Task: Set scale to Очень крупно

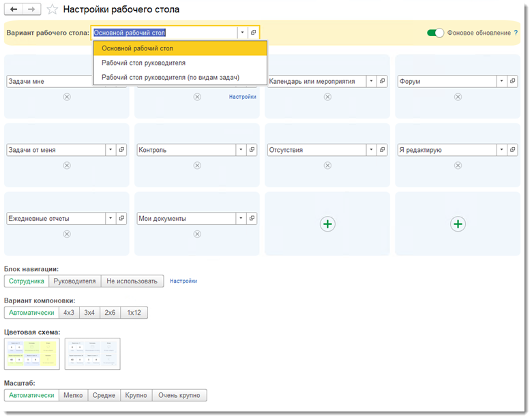Action: pyautogui.click(x=179, y=395)
